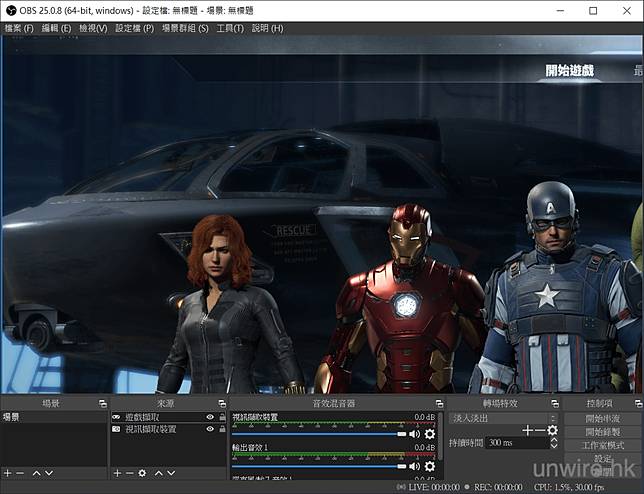Viewport: 644px width, 494px height.
Task: Mute the 視訊擷取裝置 audio channel
Action: click(x=415, y=434)
